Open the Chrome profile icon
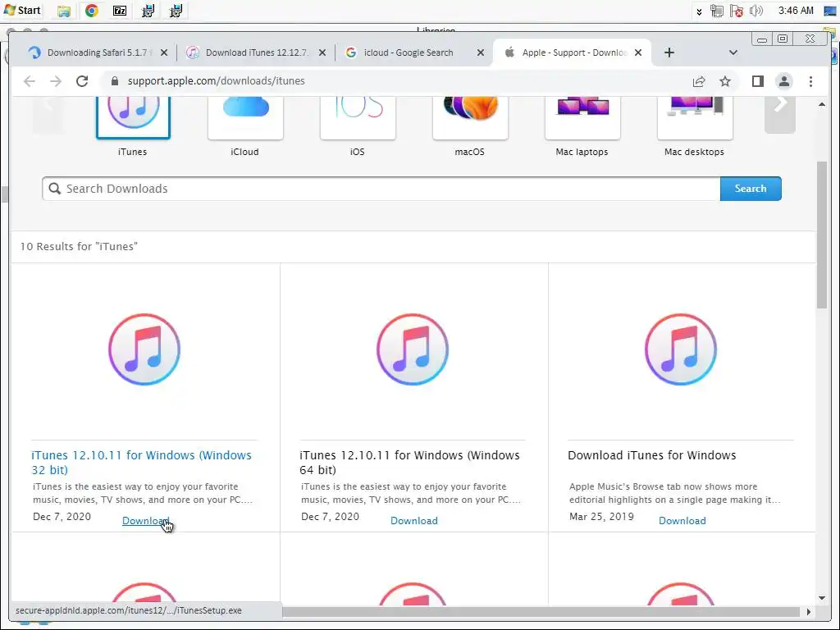Viewport: 840px width, 630px height. point(783,81)
